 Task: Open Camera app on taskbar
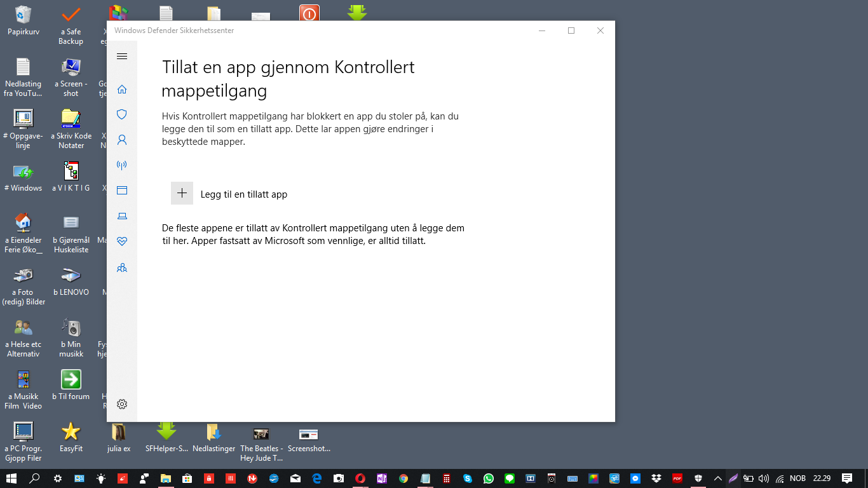[339, 478]
